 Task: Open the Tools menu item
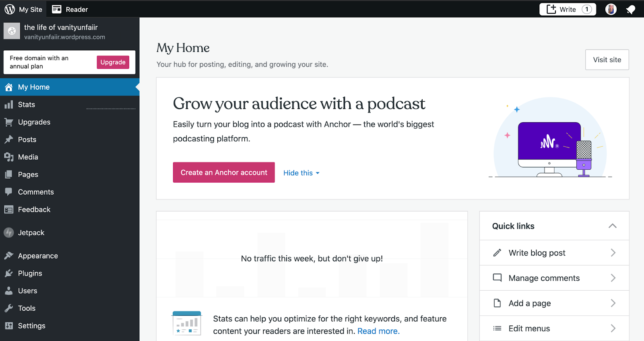click(x=70, y=308)
